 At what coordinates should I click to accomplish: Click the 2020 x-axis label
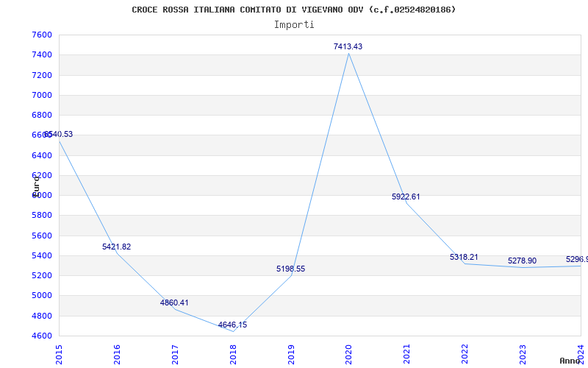(348, 354)
